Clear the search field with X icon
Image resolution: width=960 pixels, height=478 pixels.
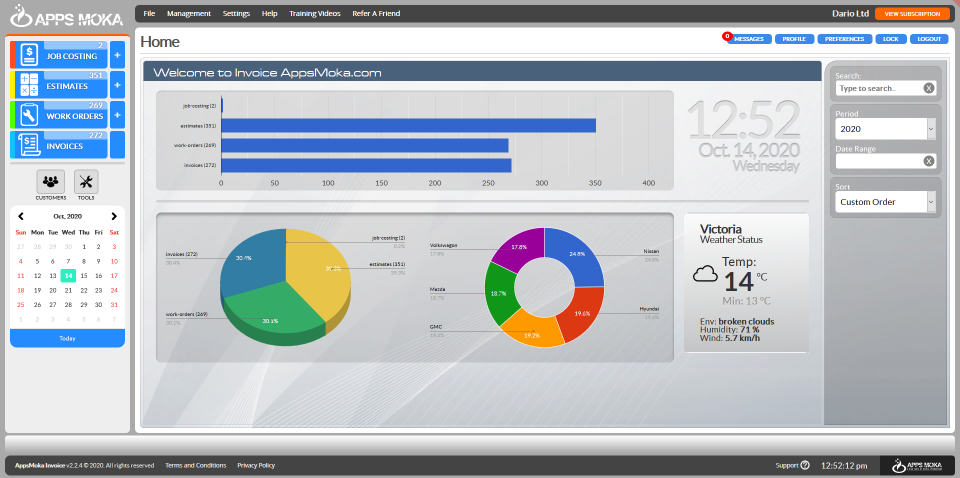[x=929, y=88]
